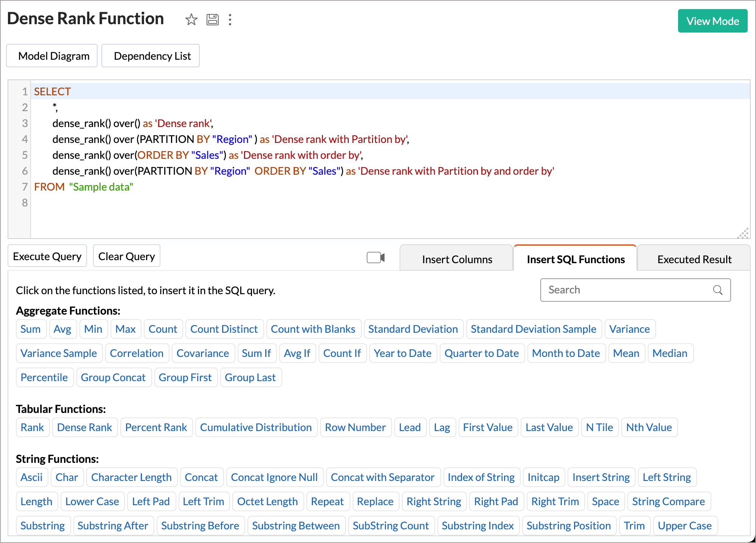756x543 pixels.
Task: Switch to the Insert Columns tab
Action: coord(456,259)
